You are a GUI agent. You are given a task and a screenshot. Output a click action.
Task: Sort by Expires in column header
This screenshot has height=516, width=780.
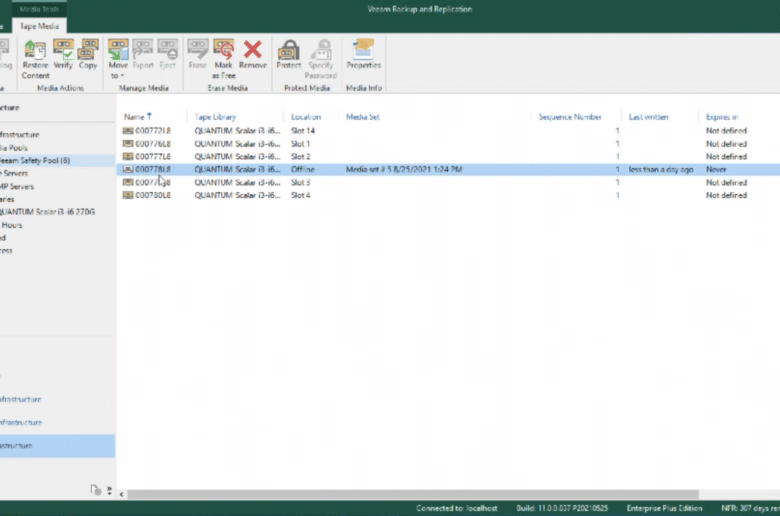[x=722, y=117]
